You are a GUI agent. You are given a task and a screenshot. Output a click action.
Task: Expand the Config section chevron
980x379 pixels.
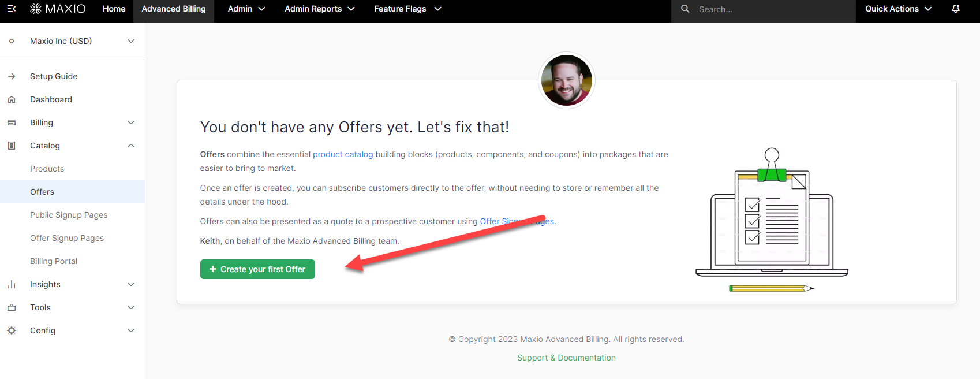click(131, 330)
